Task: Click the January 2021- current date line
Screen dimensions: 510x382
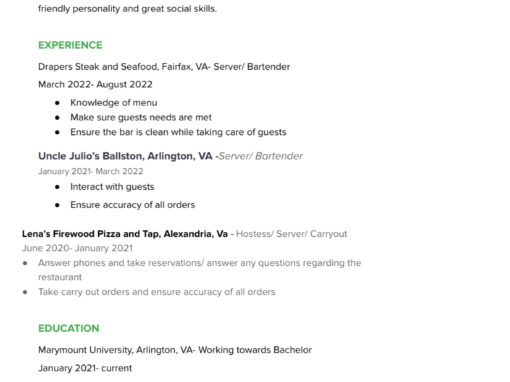Action: pos(85,368)
